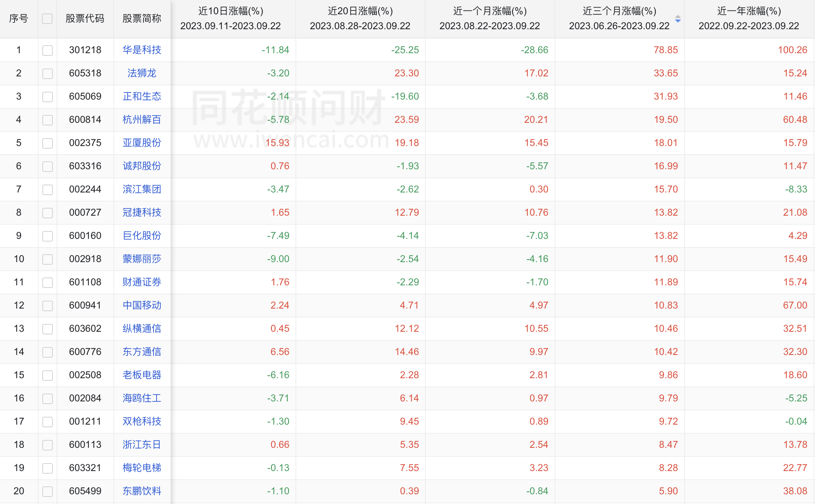Click the 78.85 three-month gain value
Viewport: 815px width, 504px height.
click(666, 50)
